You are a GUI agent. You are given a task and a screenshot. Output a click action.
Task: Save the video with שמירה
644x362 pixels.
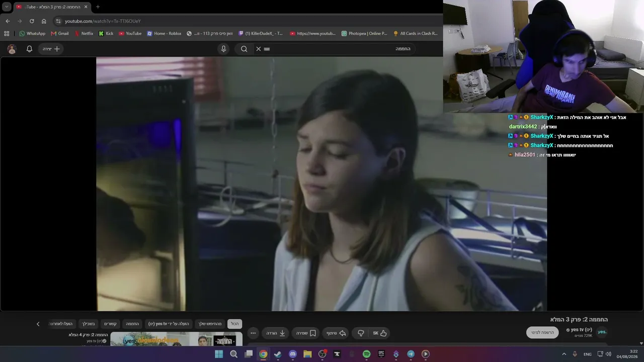pos(305,333)
